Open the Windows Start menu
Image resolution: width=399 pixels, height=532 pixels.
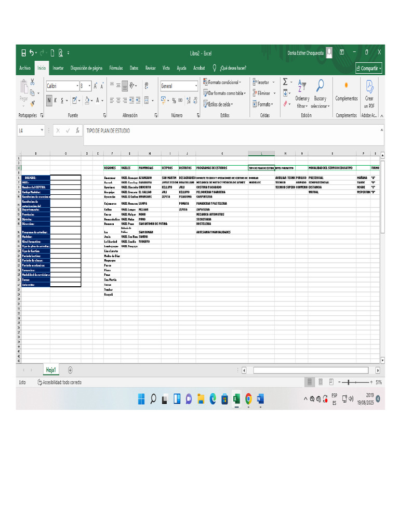[x=141, y=399]
